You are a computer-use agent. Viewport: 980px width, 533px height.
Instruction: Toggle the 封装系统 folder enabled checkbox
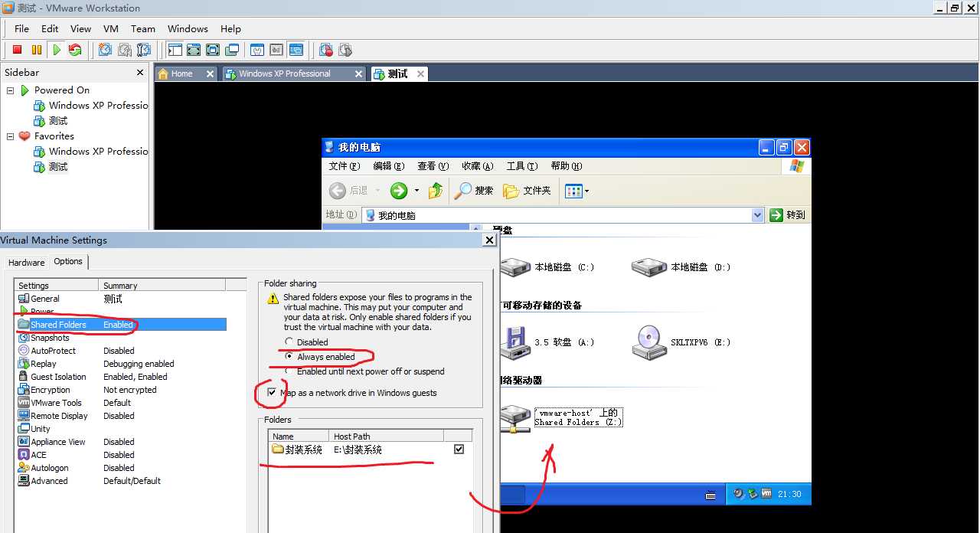tap(459, 450)
